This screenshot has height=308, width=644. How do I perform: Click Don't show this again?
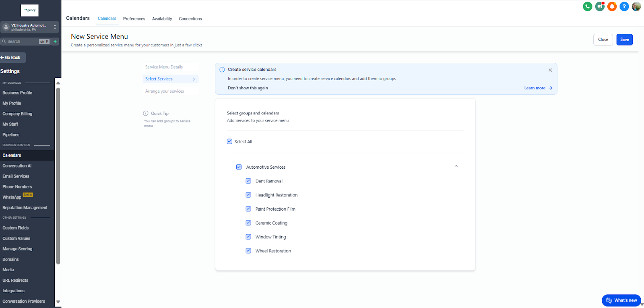pyautogui.click(x=248, y=88)
